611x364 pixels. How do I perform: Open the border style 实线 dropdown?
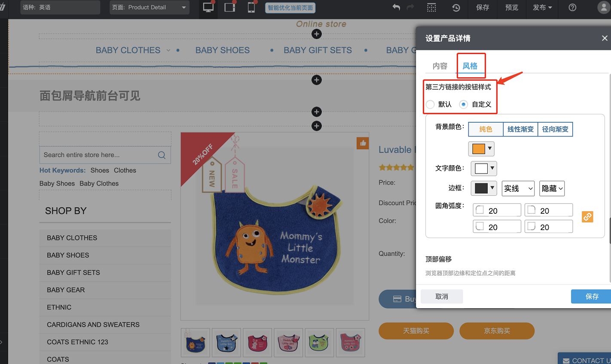click(518, 188)
